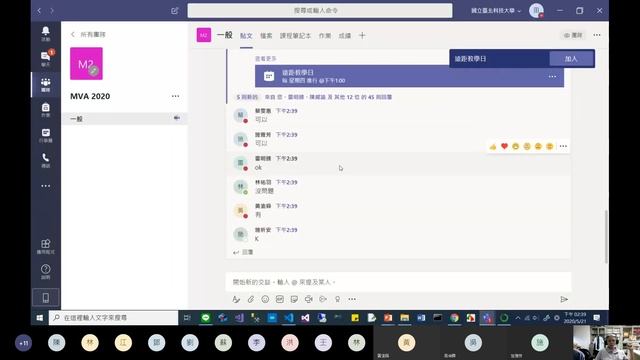Open the Apps store icon in the sidebar

coord(45,246)
